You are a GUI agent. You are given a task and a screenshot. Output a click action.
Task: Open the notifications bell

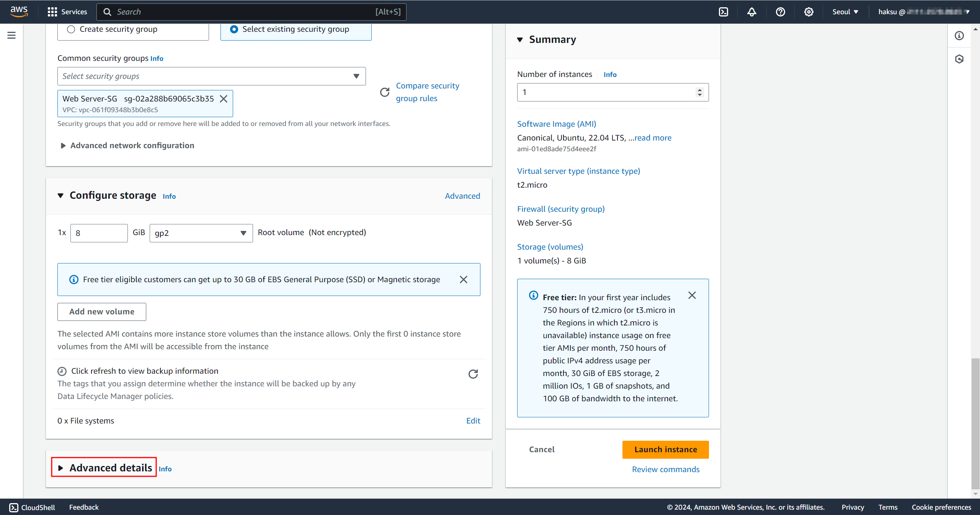tap(751, 12)
